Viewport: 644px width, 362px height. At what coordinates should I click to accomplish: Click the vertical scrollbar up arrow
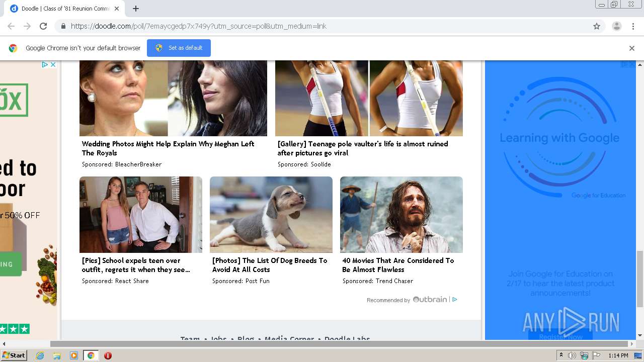640,64
